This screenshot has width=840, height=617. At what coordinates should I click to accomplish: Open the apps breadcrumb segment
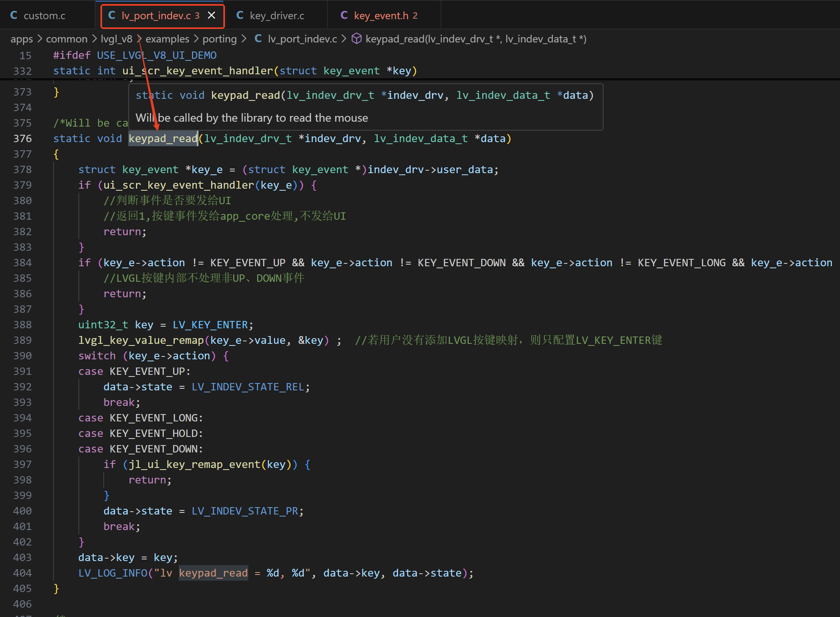point(22,39)
